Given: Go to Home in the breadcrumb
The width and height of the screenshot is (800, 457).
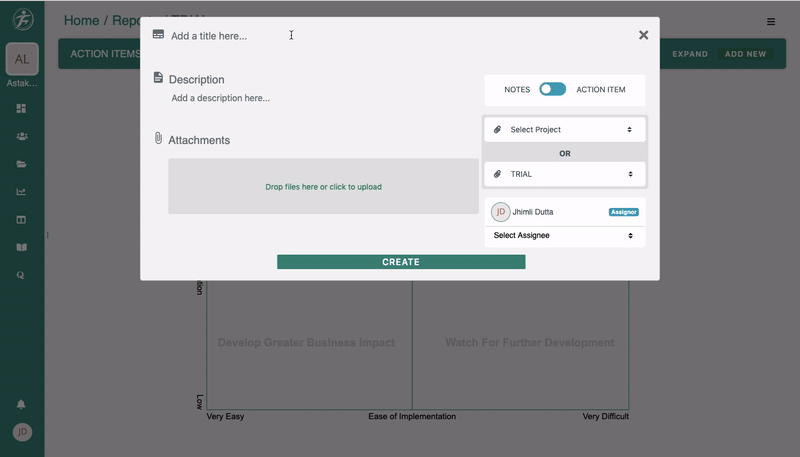Looking at the screenshot, I should (x=81, y=20).
